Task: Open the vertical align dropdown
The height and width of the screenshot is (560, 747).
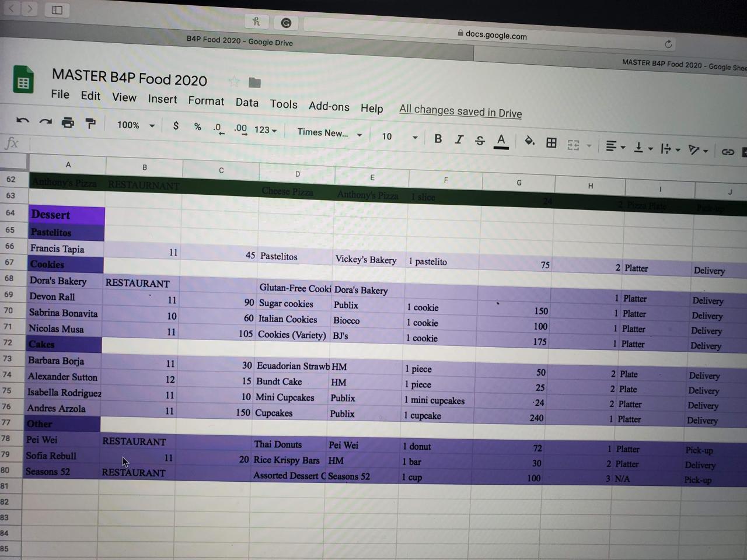Action: pos(643,148)
